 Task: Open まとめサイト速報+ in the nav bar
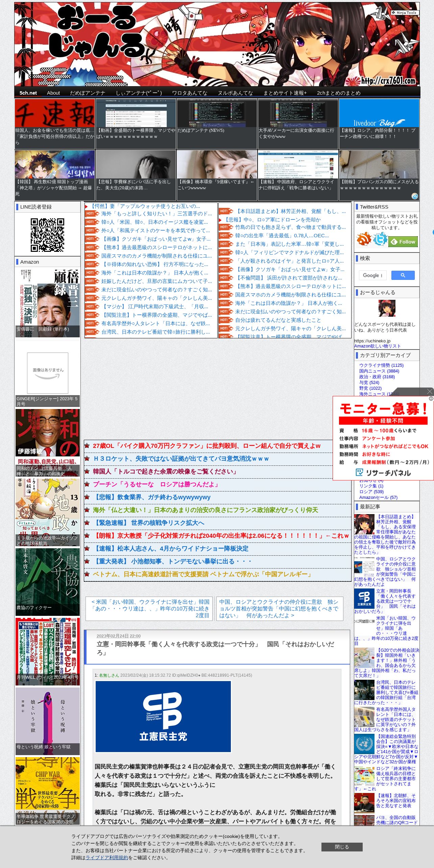click(285, 93)
